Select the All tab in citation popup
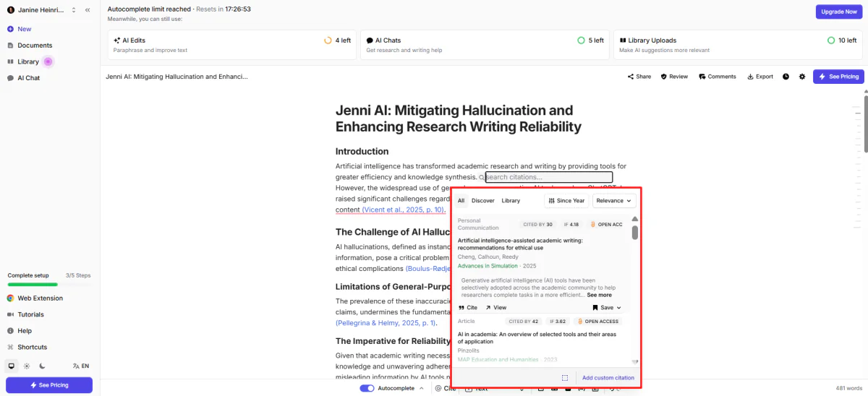 (x=461, y=201)
